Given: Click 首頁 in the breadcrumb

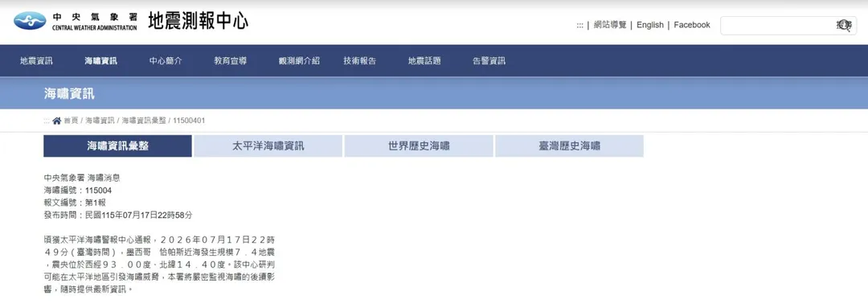Looking at the screenshot, I should [71, 121].
